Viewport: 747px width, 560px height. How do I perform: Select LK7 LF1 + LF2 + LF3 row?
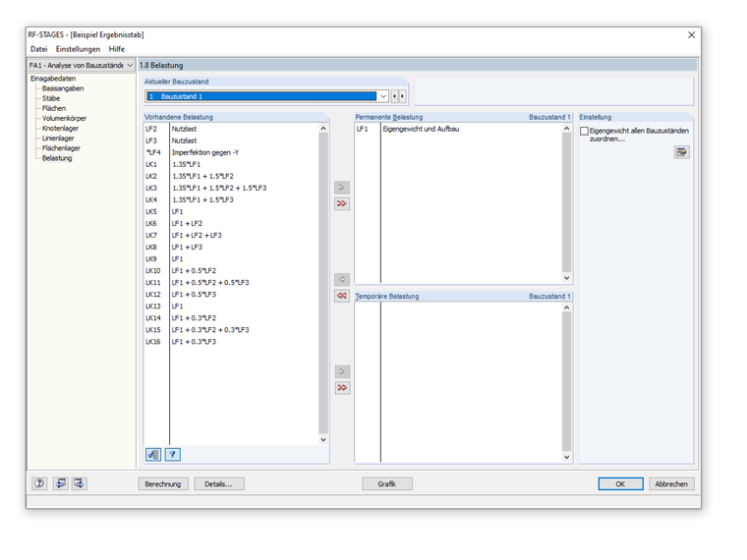[x=231, y=235]
